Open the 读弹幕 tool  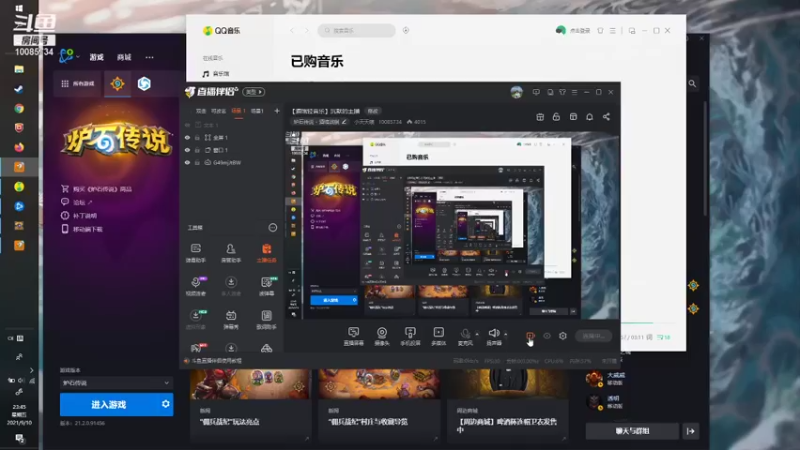coord(266,286)
